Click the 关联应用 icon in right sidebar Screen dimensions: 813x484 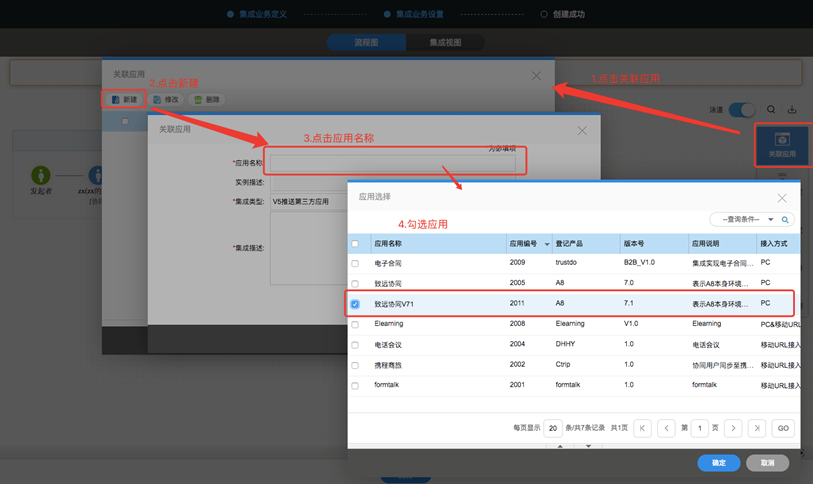click(x=782, y=145)
